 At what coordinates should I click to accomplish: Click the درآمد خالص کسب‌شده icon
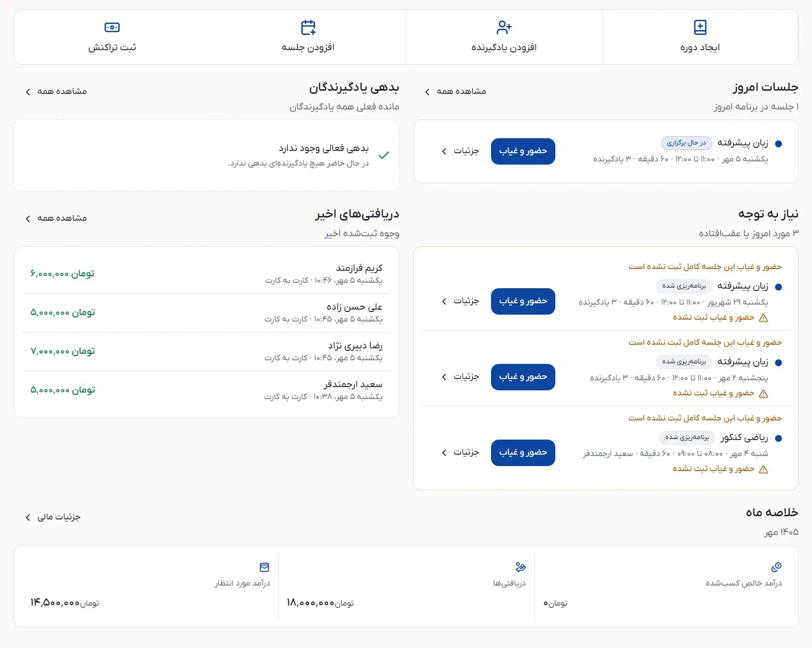click(x=776, y=567)
